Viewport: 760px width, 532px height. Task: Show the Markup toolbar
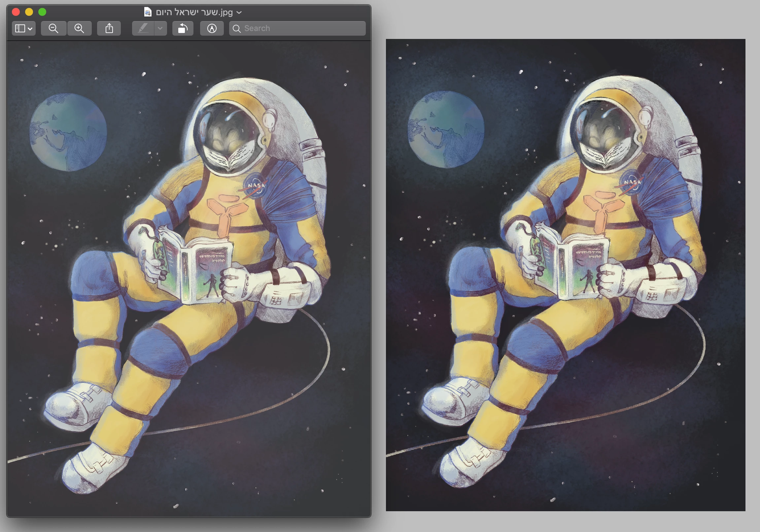[212, 28]
